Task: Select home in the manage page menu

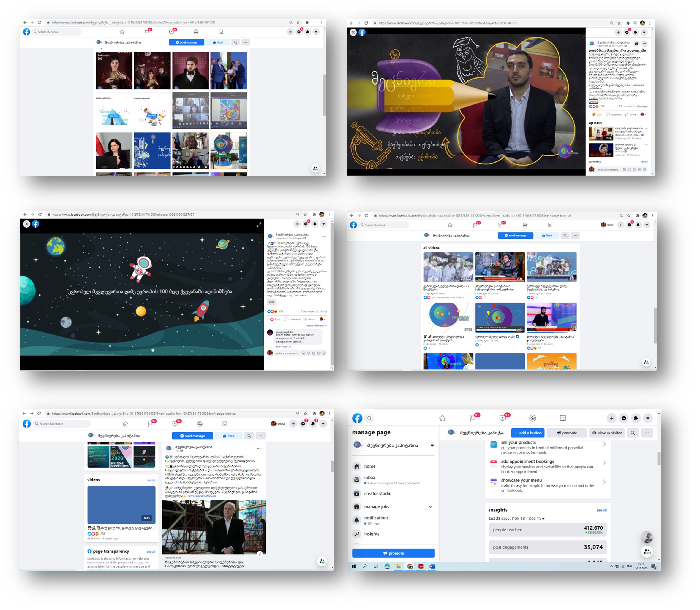Action: [x=369, y=466]
